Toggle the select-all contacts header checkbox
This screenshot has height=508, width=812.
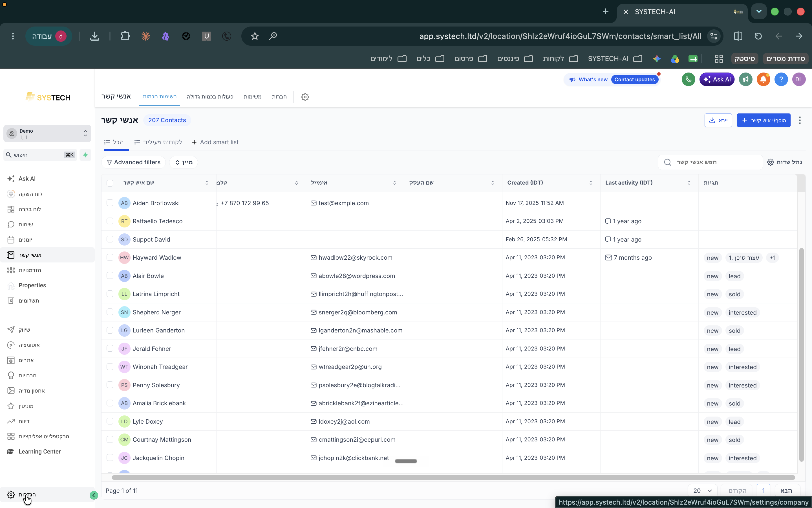[x=110, y=183]
